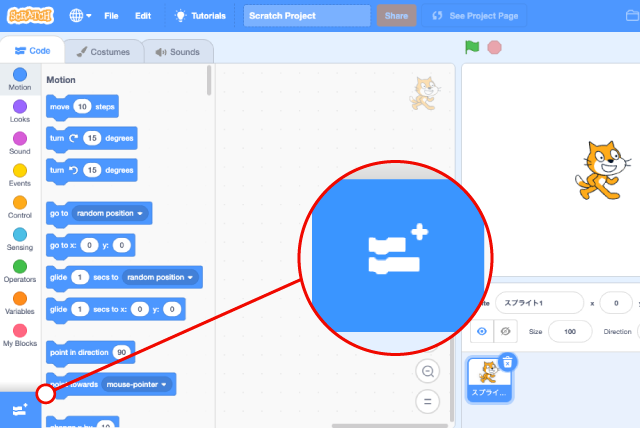640x430 pixels.
Task: Click the cat sprite on the stage
Action: [602, 171]
